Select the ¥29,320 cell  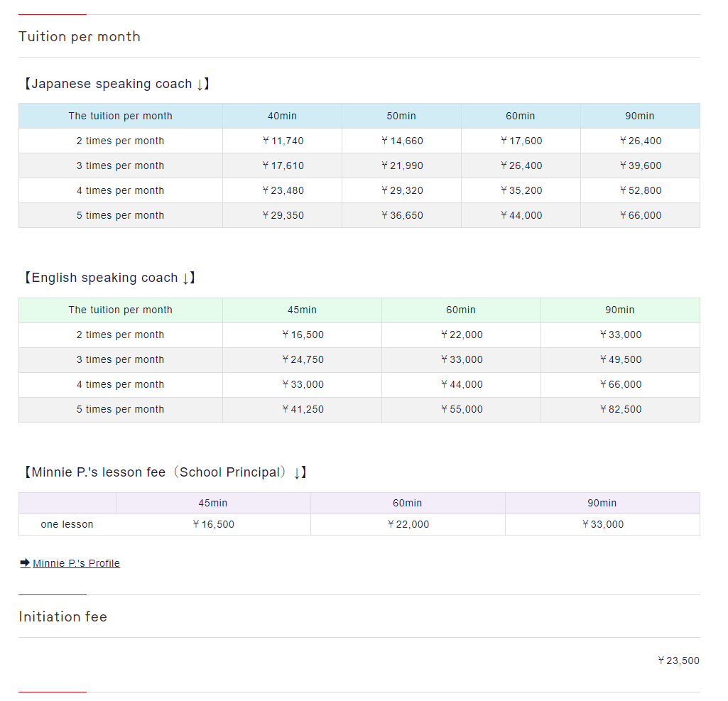tap(401, 191)
